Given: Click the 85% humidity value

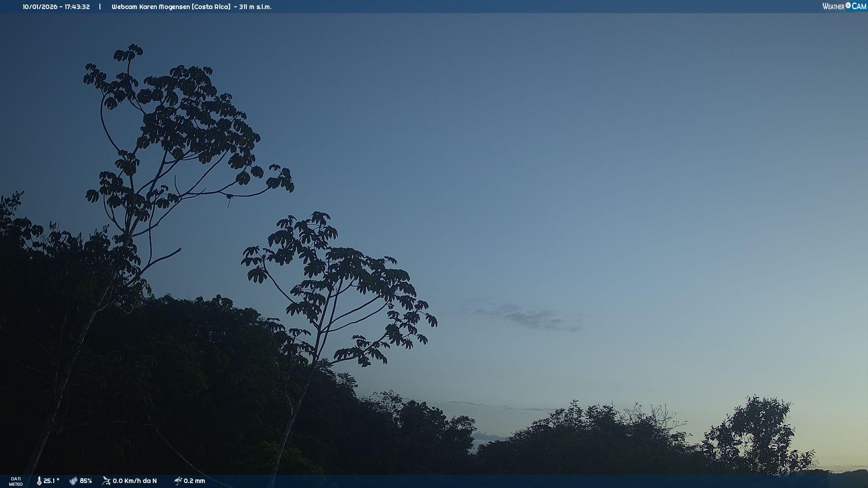Looking at the screenshot, I should point(86,481).
